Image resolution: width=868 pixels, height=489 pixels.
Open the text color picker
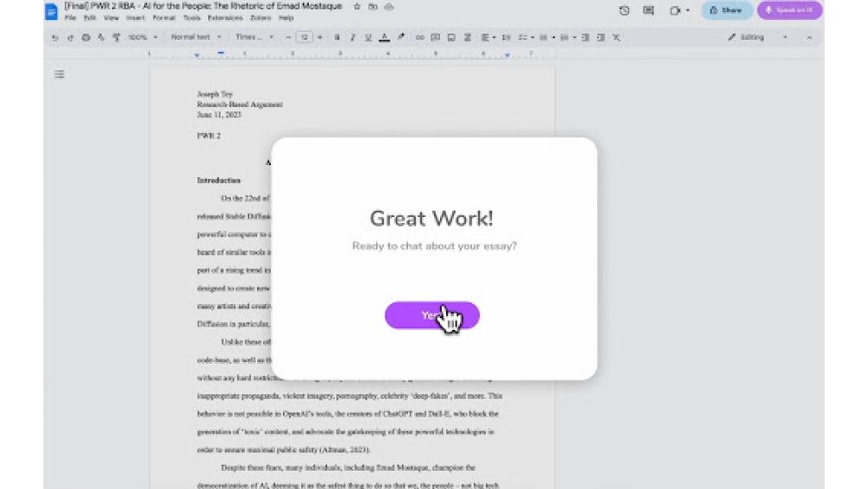tap(385, 37)
